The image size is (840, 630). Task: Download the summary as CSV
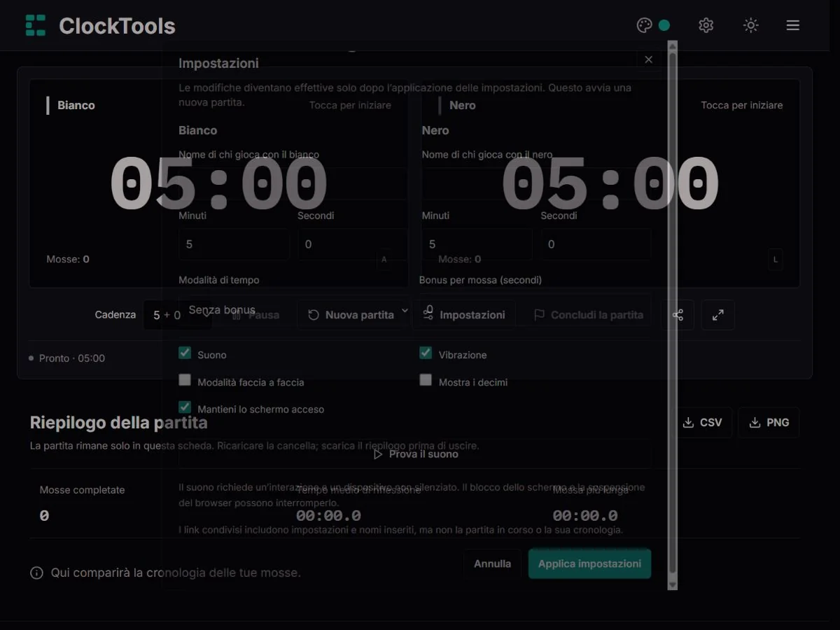point(701,422)
